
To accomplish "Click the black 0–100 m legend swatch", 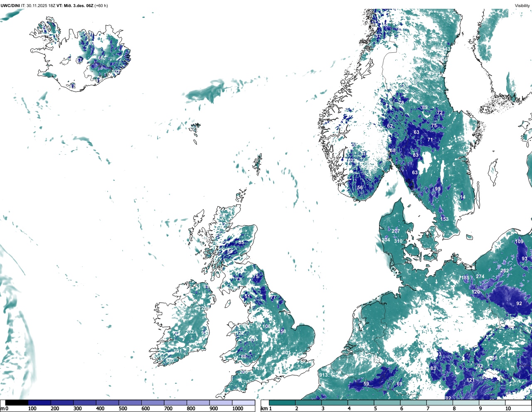I will [x=17, y=402].
